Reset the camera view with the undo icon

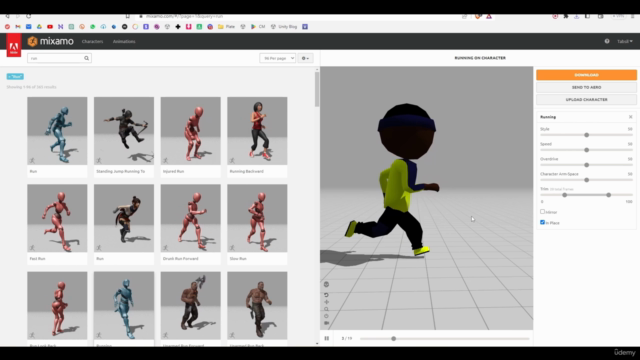[326, 295]
